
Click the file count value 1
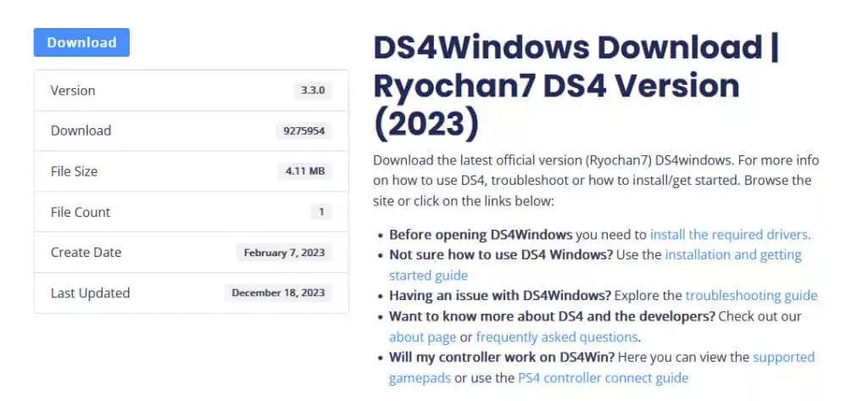pos(321,212)
